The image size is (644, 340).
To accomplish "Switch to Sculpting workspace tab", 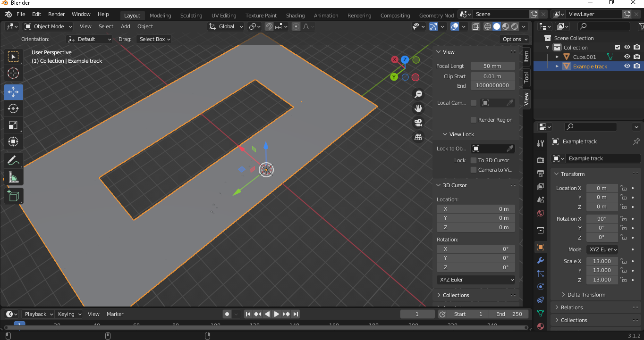I will point(191,16).
